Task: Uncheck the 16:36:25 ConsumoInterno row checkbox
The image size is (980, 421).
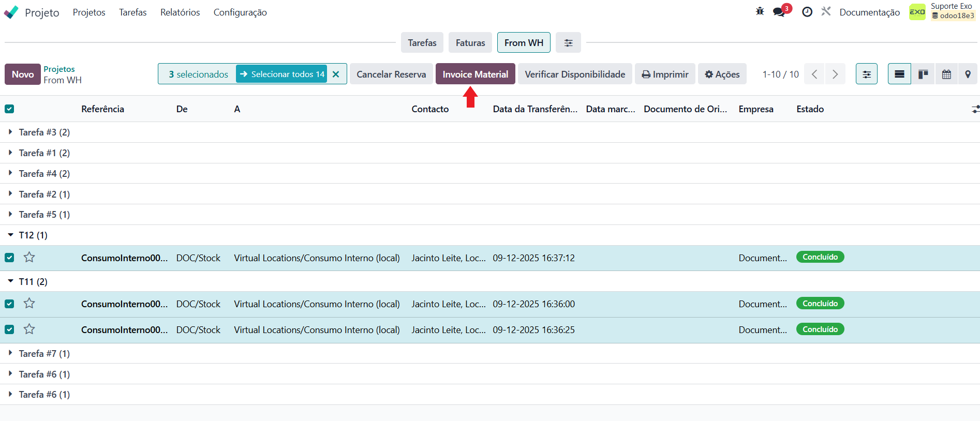Action: 9,329
